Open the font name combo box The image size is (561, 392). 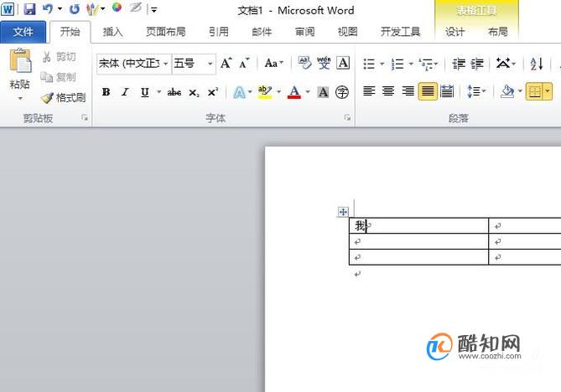pyautogui.click(x=134, y=64)
